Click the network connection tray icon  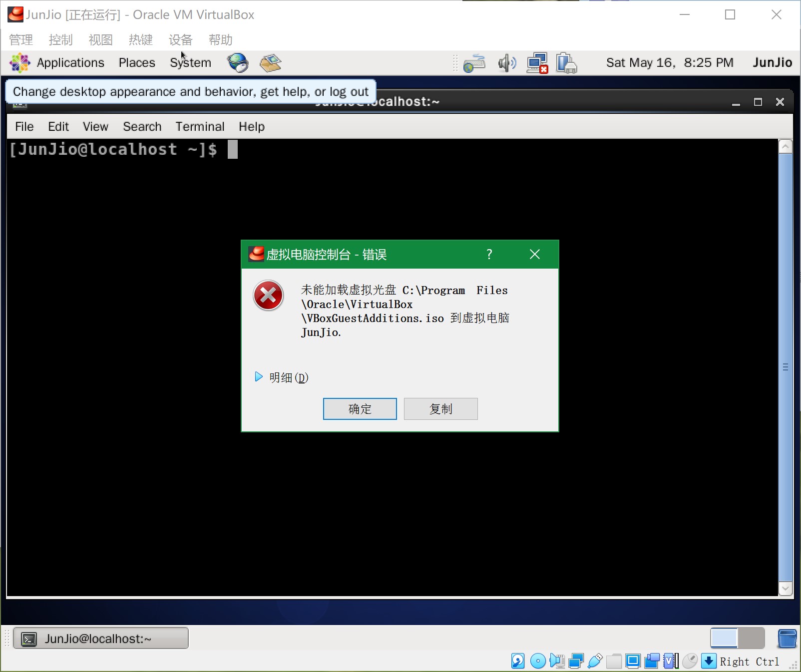(537, 63)
